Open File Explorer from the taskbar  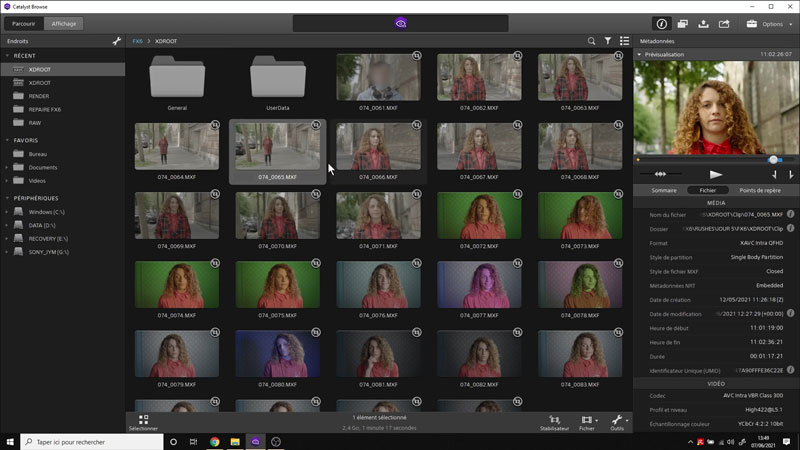(x=235, y=442)
